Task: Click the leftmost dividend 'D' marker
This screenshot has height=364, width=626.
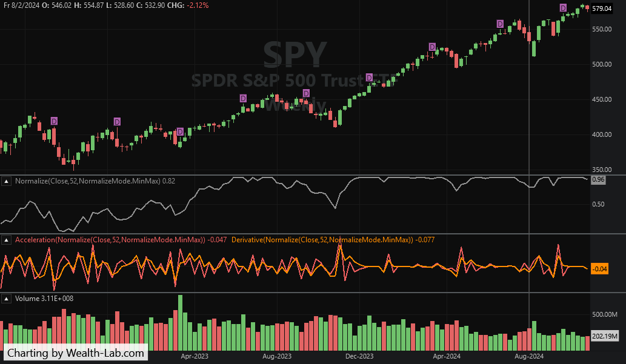Action: click(54, 122)
